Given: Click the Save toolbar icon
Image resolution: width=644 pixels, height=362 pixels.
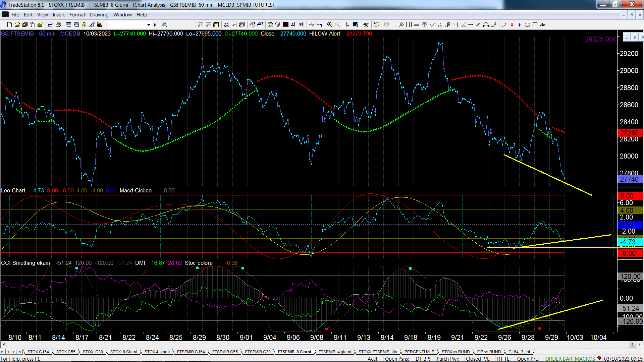Looking at the screenshot, I should [25, 24].
